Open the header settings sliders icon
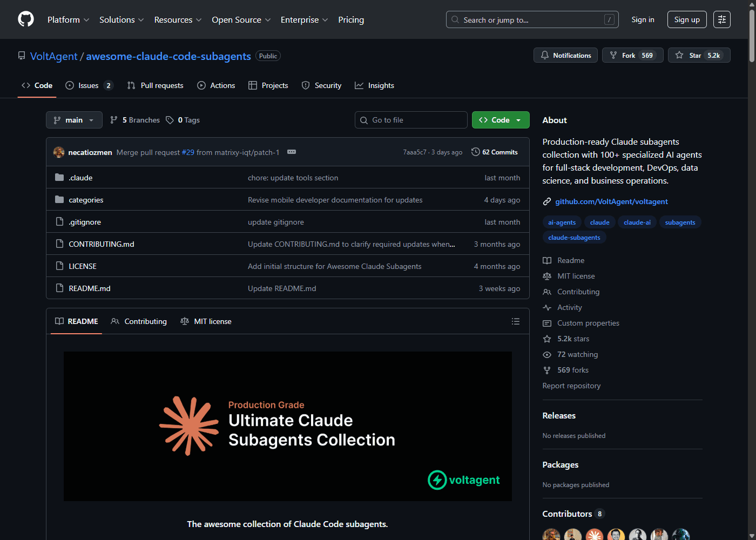Image resolution: width=756 pixels, height=540 pixels. point(722,19)
